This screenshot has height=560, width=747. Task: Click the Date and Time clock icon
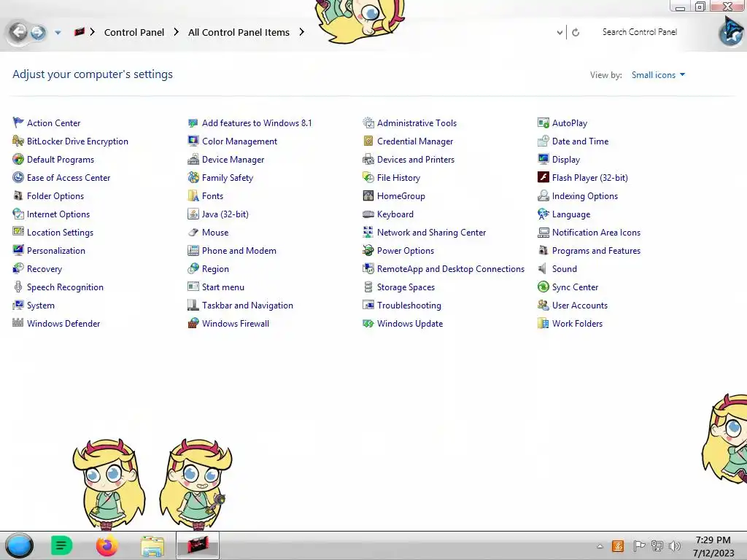pyautogui.click(x=543, y=141)
